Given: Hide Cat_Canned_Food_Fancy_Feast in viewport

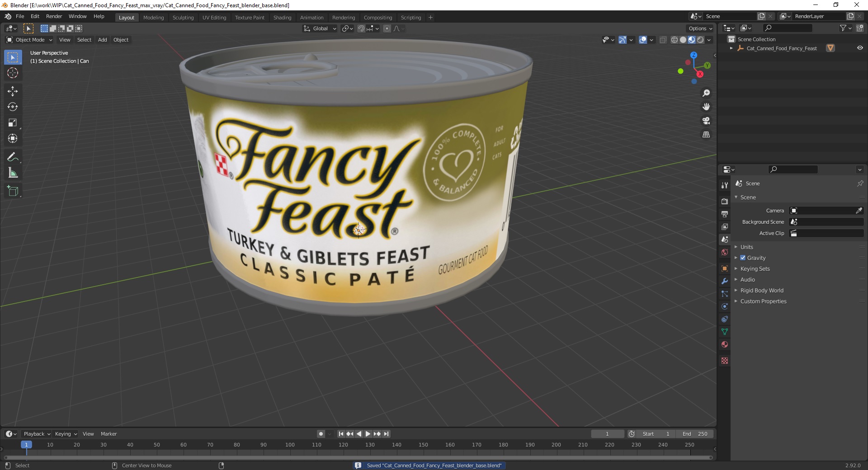Looking at the screenshot, I should pos(860,48).
